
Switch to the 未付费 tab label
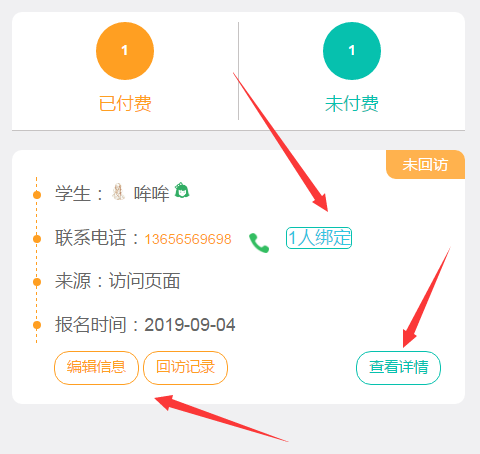coord(352,104)
